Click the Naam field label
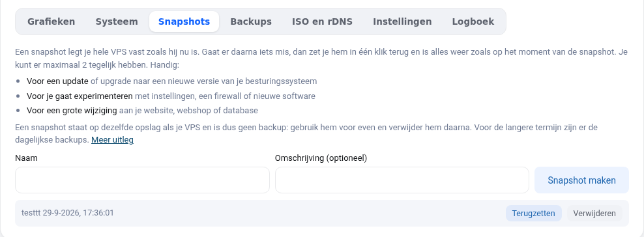 26,158
